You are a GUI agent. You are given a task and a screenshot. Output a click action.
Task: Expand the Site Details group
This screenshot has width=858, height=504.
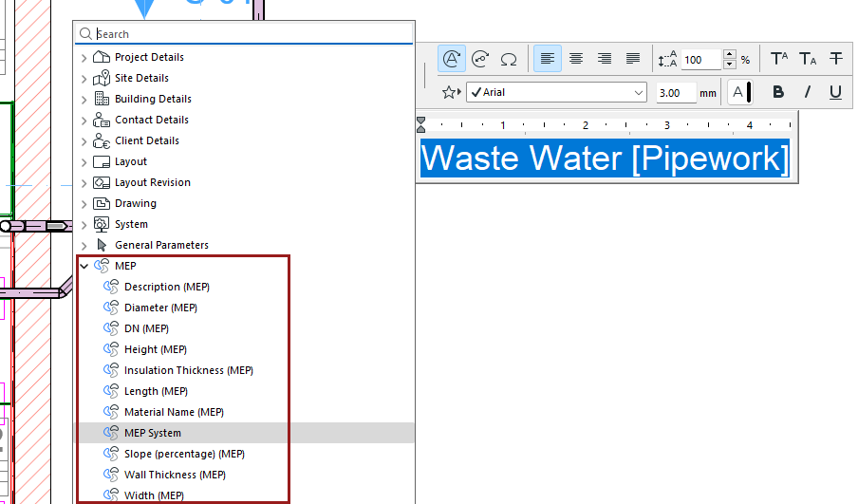point(84,79)
